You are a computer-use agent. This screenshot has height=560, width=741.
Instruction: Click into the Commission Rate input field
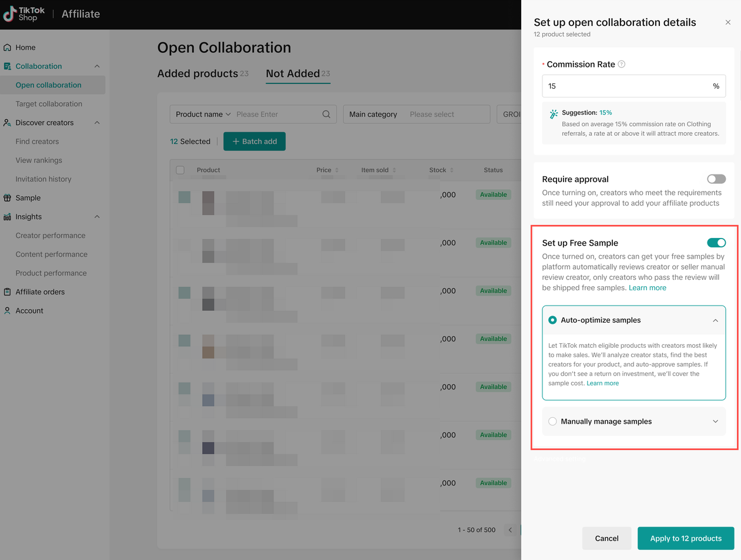click(626, 86)
